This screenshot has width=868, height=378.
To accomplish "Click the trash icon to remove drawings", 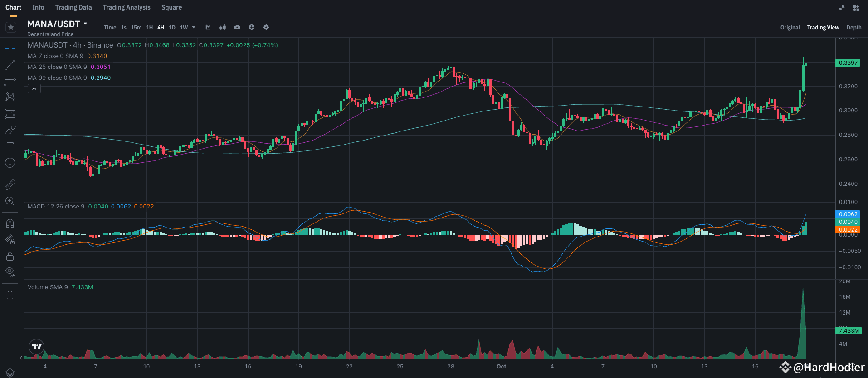I will (10, 295).
